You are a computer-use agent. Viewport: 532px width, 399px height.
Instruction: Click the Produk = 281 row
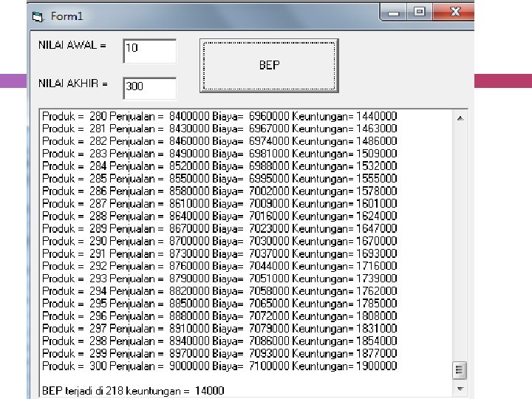click(219, 129)
